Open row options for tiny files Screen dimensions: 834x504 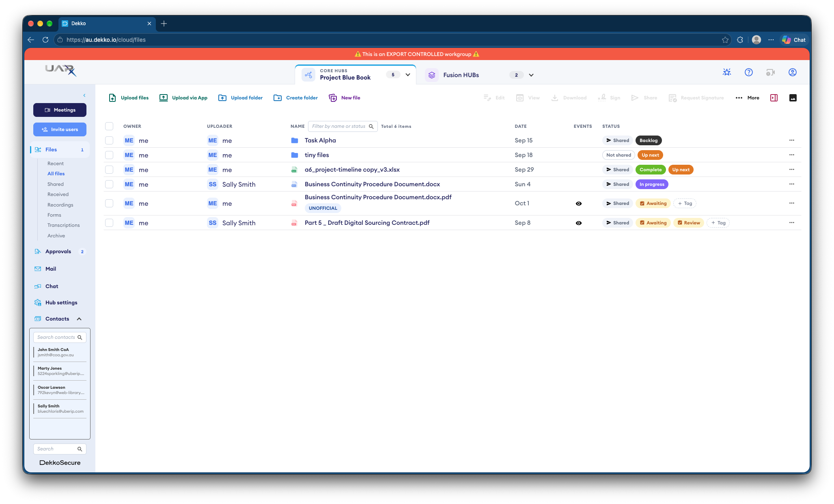point(792,155)
